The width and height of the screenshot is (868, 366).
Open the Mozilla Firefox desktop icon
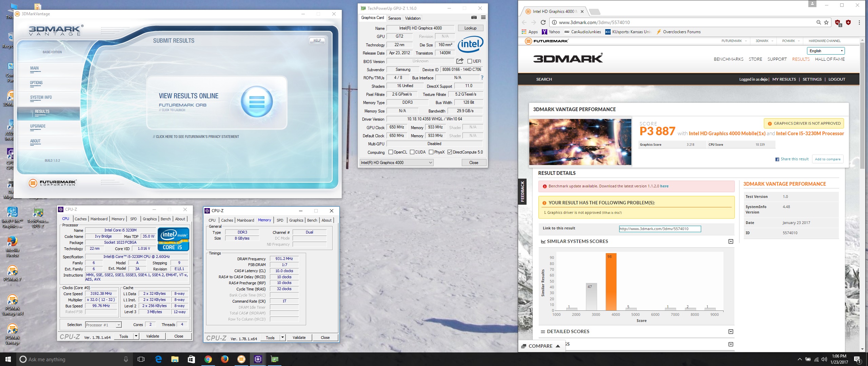[12, 247]
